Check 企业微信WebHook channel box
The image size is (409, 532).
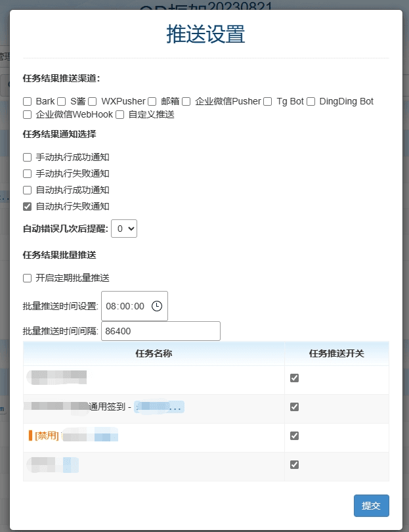click(x=27, y=115)
